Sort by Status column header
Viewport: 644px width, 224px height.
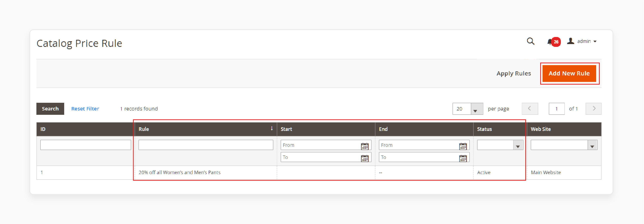click(x=500, y=129)
